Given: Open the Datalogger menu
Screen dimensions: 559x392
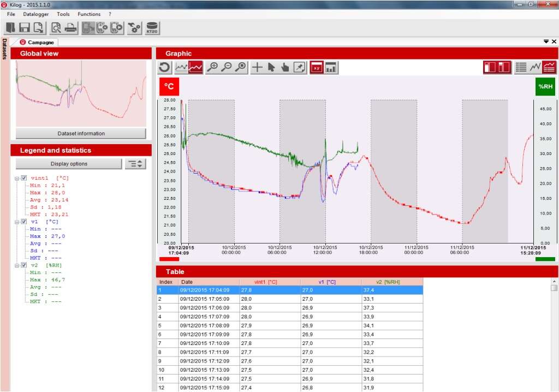Looking at the screenshot, I should coord(35,14).
